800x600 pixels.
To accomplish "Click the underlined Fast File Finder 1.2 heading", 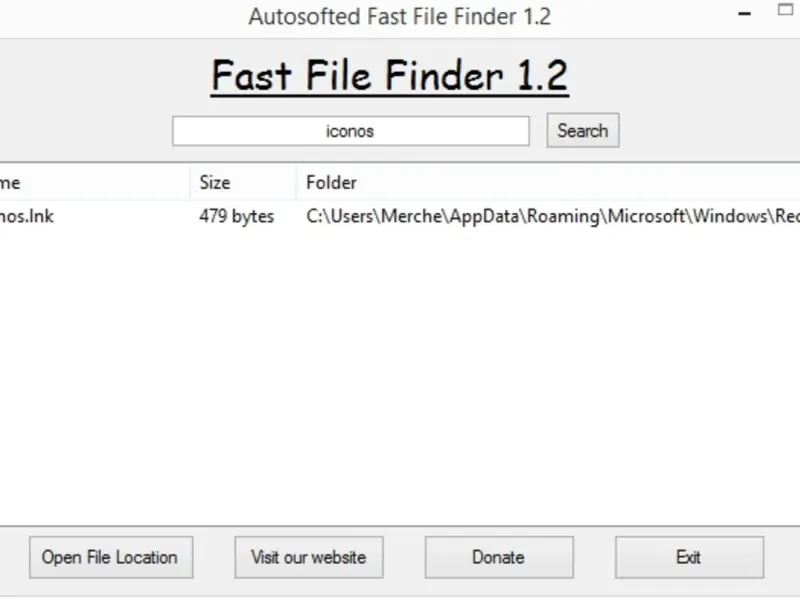I will click(389, 76).
